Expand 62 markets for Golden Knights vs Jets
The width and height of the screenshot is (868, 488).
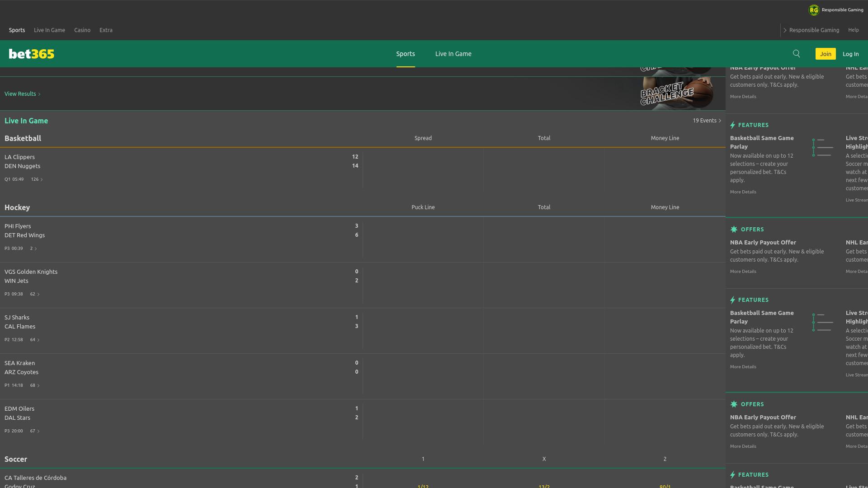(x=35, y=294)
